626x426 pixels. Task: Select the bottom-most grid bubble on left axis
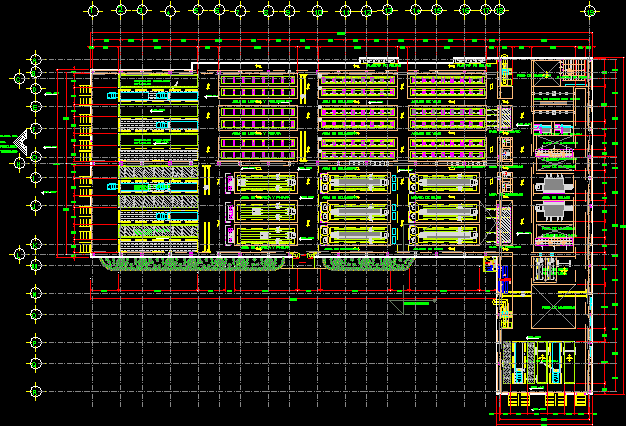(x=35, y=390)
